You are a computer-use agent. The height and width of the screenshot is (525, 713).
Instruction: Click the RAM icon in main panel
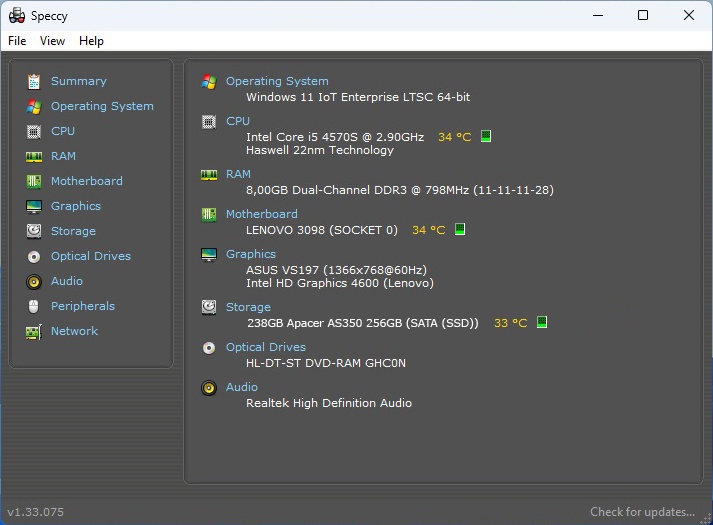(209, 175)
